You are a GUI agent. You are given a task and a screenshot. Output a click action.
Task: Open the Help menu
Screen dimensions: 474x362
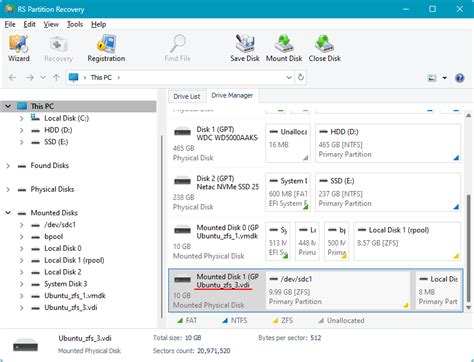click(98, 24)
